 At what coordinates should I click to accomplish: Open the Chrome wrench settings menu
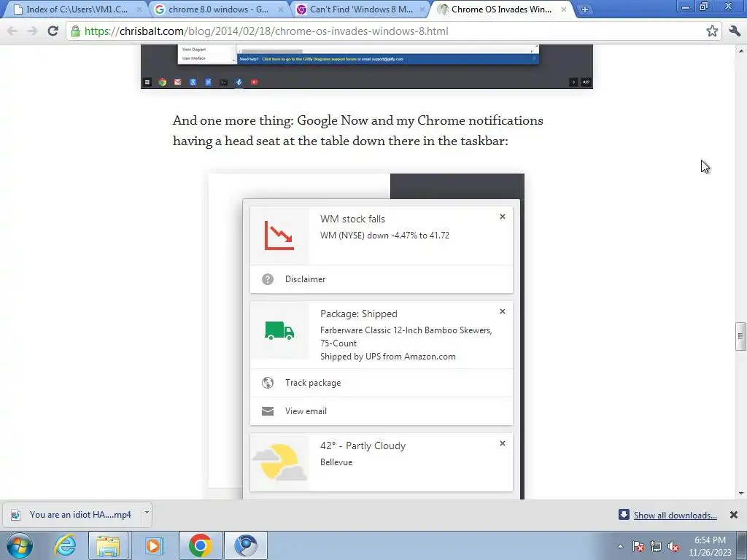735,31
